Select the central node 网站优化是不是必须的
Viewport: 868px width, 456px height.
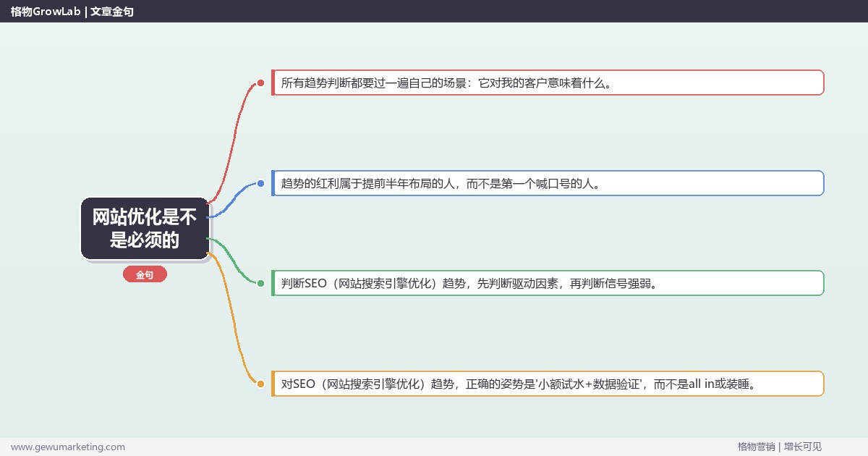click(x=145, y=228)
